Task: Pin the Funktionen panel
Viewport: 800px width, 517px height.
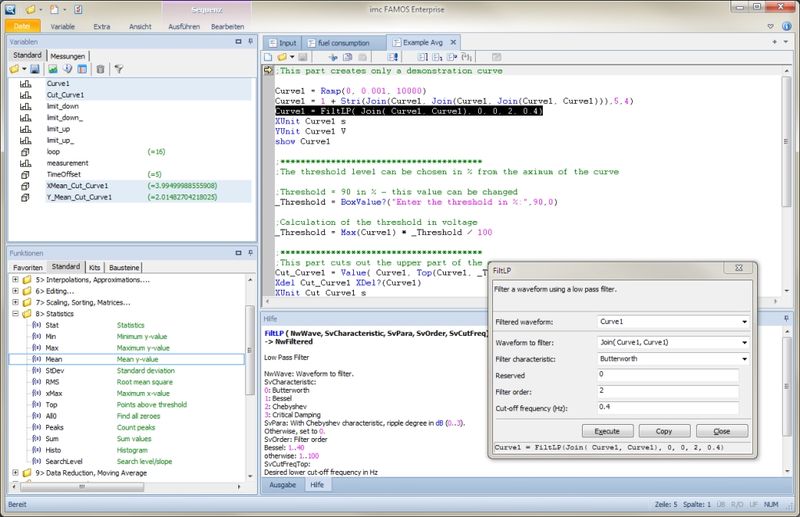Action: click(x=250, y=253)
